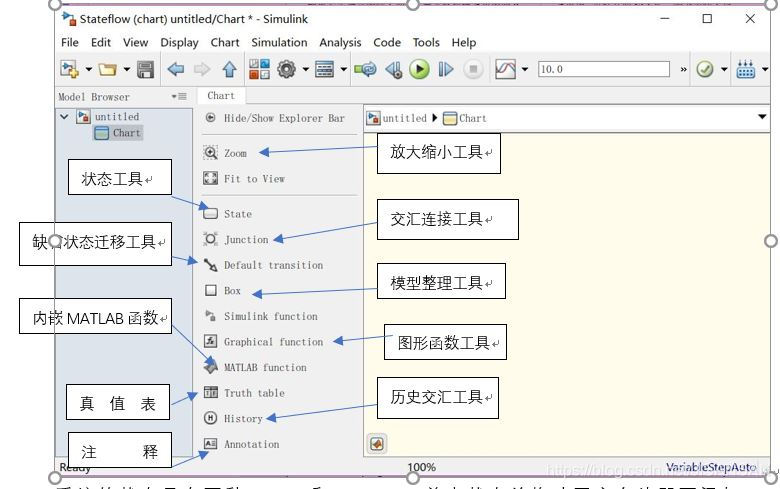The width and height of the screenshot is (780, 489).
Task: Open the Library Browser icon
Action: click(259, 69)
